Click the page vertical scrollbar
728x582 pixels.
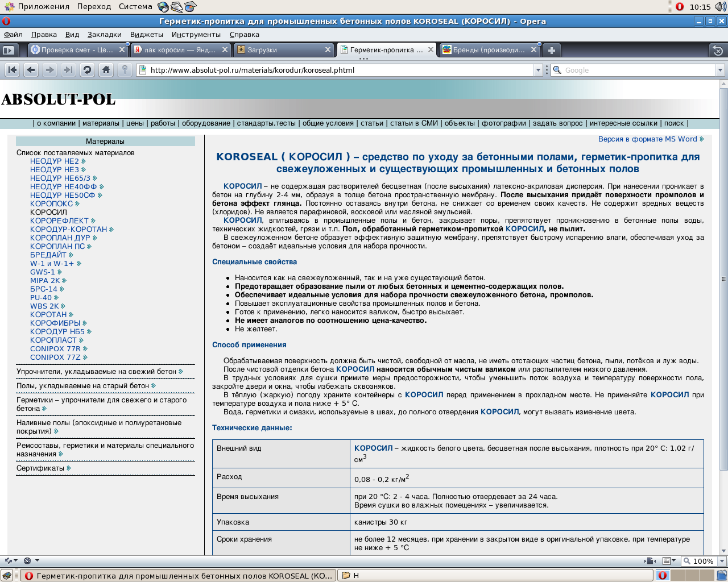tap(723, 278)
